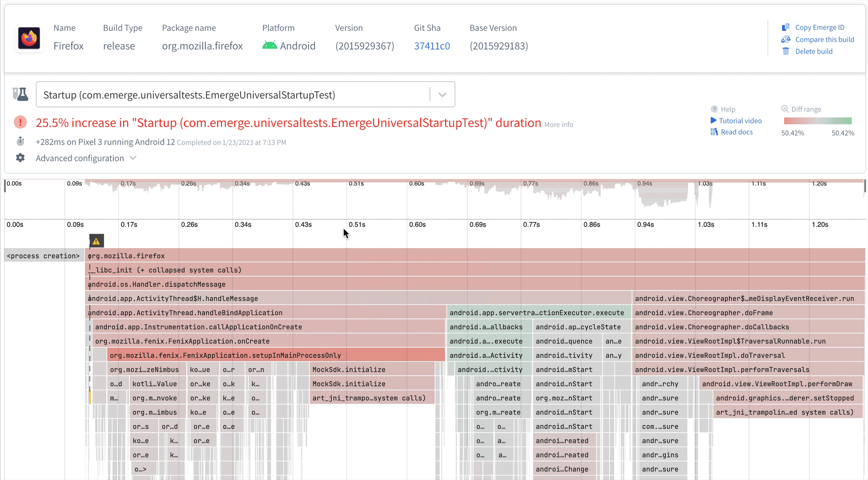868x480 pixels.
Task: Click the Copy Emerge ID clipboard icon
Action: (786, 27)
